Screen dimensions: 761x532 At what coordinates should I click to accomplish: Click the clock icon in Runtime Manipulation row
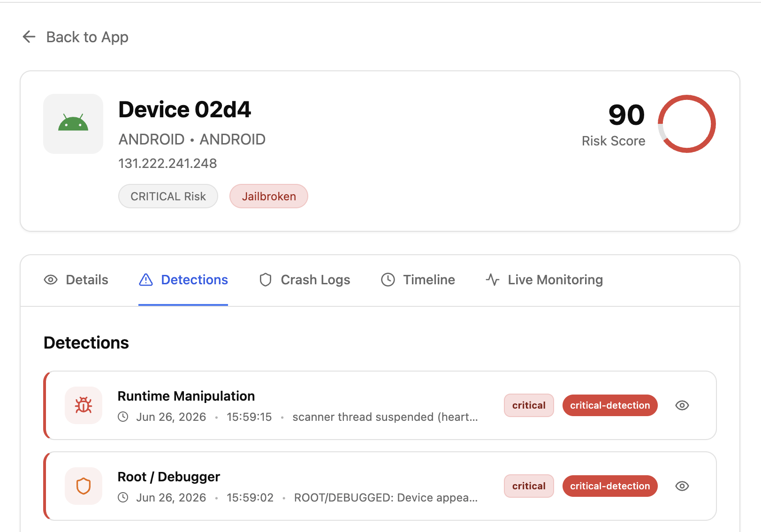(x=123, y=417)
